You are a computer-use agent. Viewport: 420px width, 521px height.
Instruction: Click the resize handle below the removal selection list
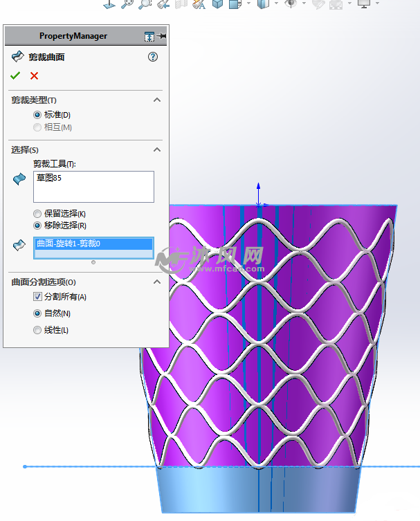pos(93,262)
